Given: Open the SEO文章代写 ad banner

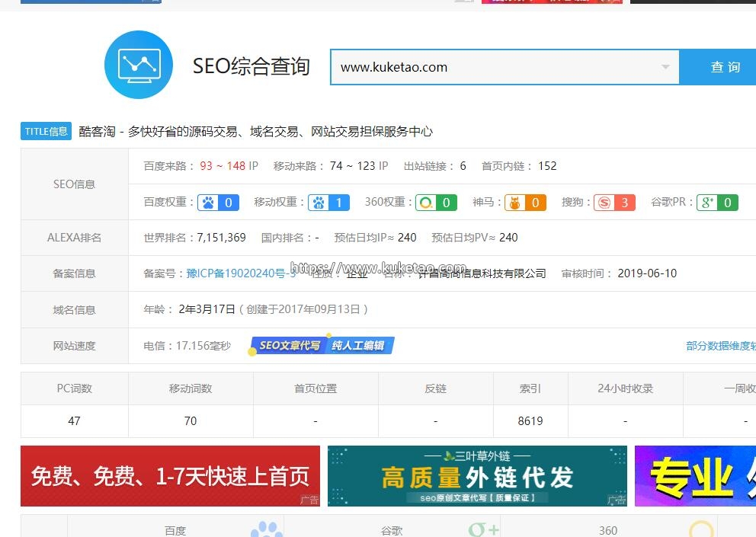Looking at the screenshot, I should (322, 346).
